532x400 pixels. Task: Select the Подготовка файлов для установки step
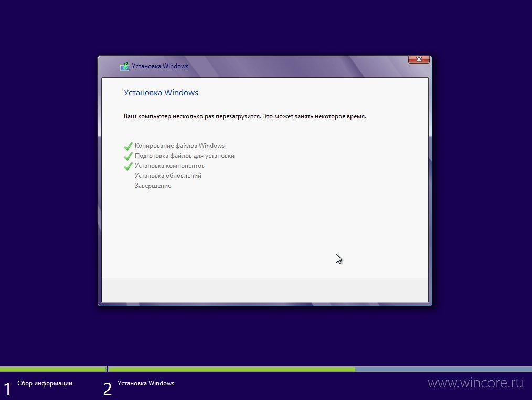point(185,156)
